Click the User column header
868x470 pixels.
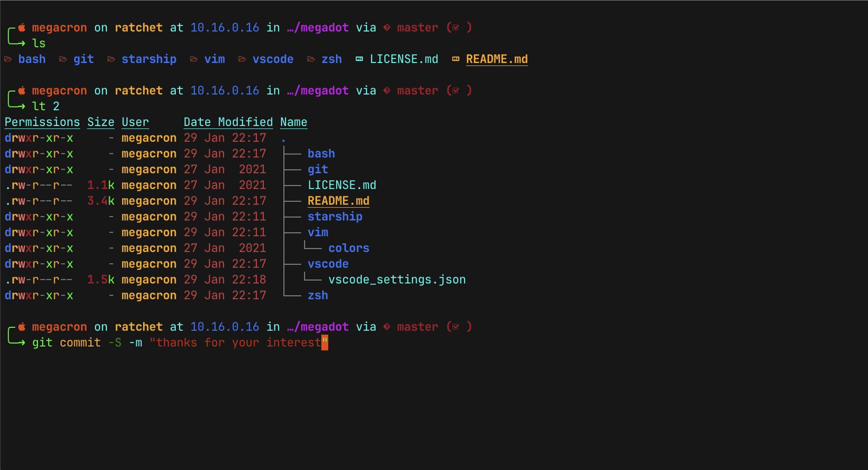click(x=135, y=122)
